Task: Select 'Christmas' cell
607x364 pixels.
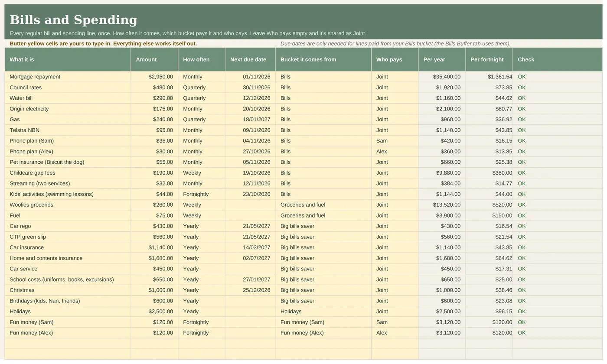Action: point(68,290)
